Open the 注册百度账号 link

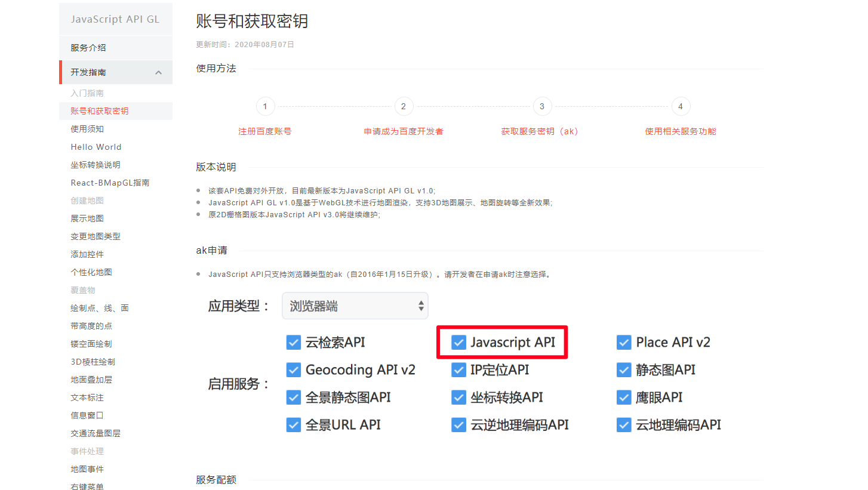[265, 131]
